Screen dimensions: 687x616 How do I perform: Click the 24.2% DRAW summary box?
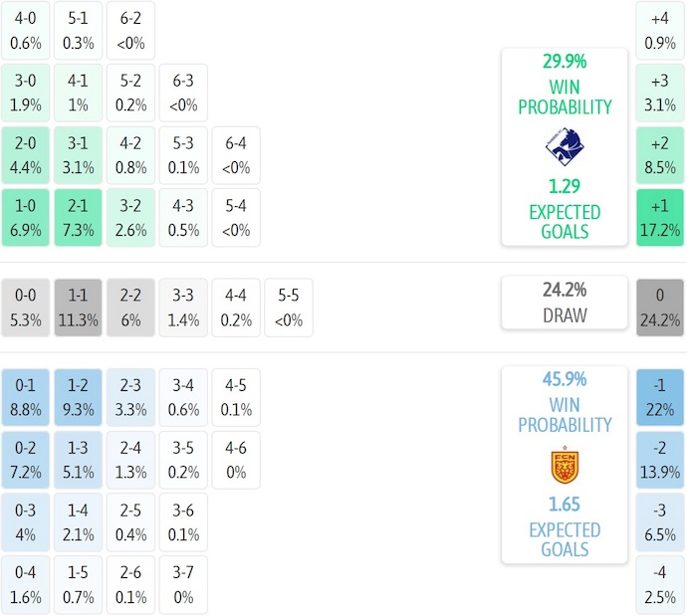[565, 303]
